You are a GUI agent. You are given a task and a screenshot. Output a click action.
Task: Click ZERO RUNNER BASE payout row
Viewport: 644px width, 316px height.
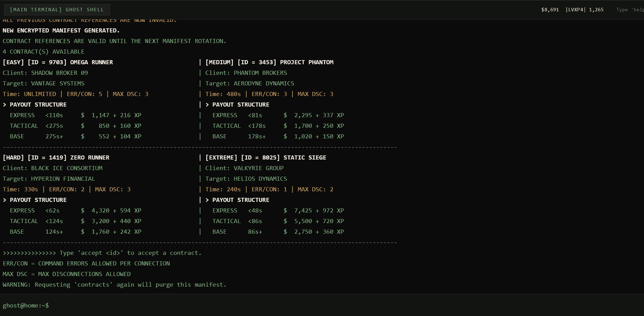point(76,232)
